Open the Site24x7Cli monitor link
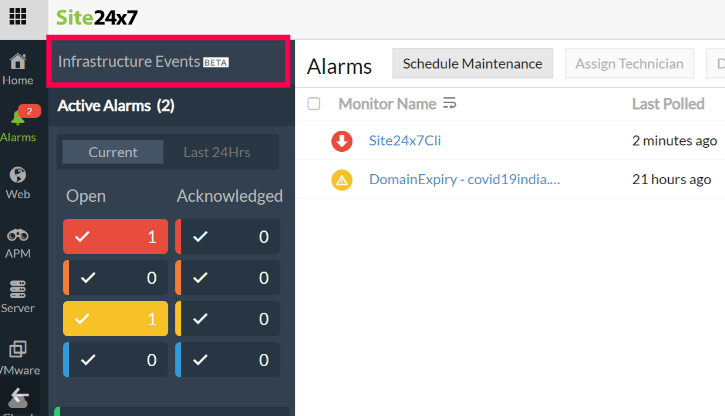The image size is (725, 416). pyautogui.click(x=405, y=141)
